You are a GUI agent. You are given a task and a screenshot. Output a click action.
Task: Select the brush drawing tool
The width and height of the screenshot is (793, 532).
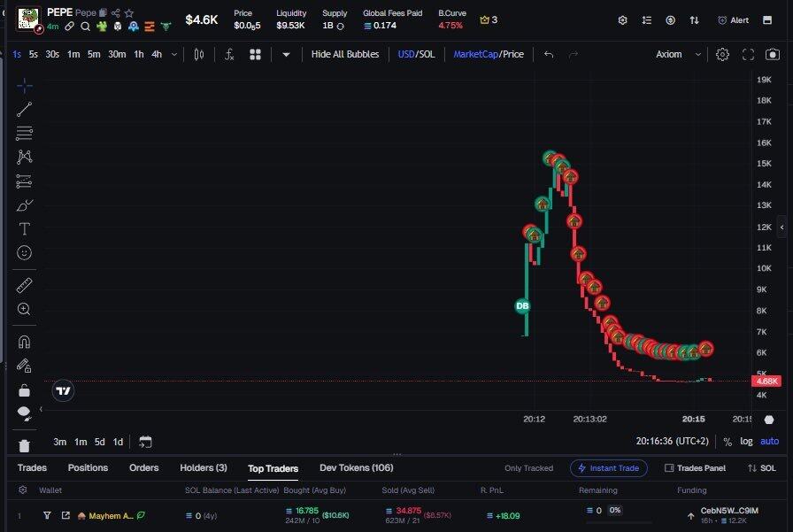point(24,205)
